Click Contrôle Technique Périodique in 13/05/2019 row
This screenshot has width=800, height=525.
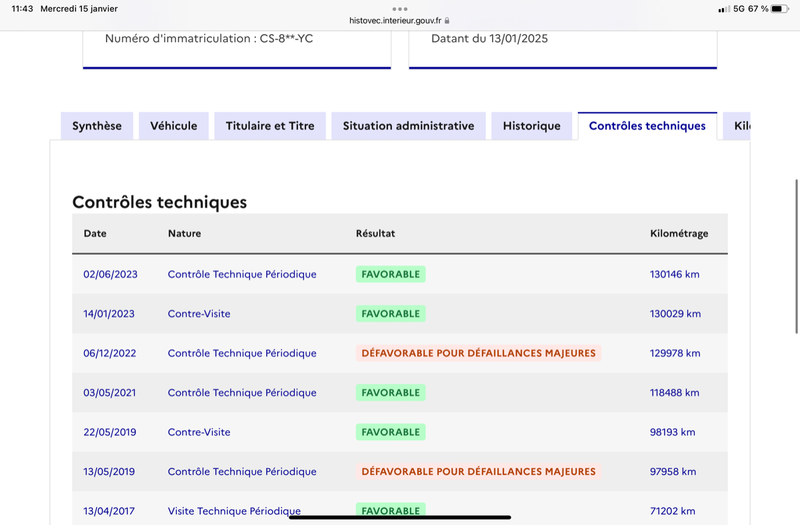242,471
